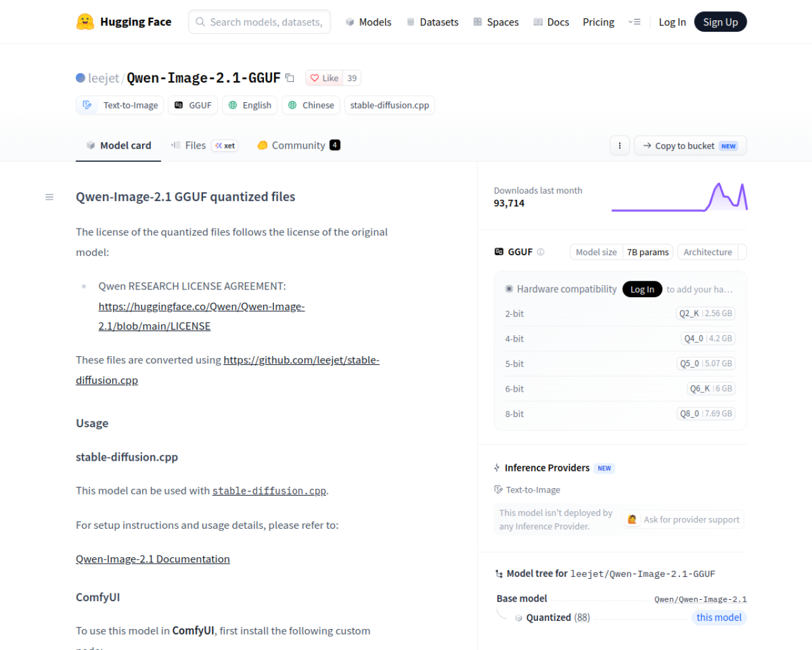The height and width of the screenshot is (650, 812).
Task: Click the Hugging Face logo emoji
Action: click(85, 22)
